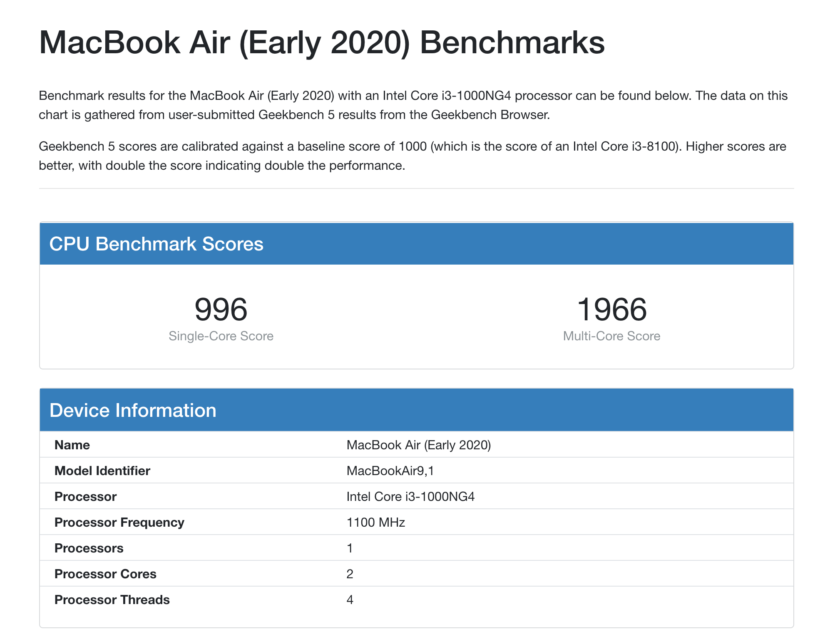The width and height of the screenshot is (820, 644).
Task: Click the 'Processor Frequency' row label
Action: (x=119, y=523)
